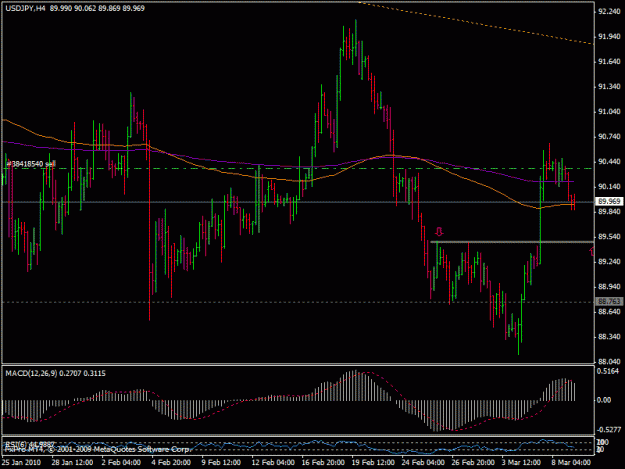
Task: Select the green dashed sell order line
Action: tap(298, 169)
